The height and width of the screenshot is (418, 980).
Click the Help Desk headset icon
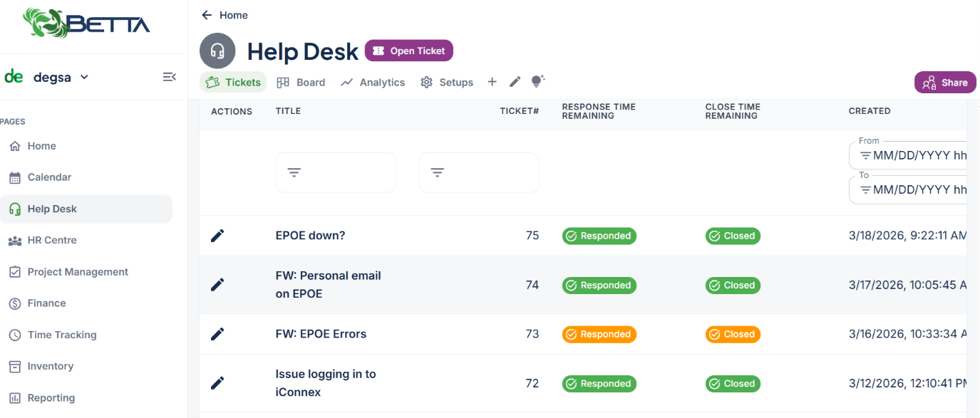click(217, 51)
